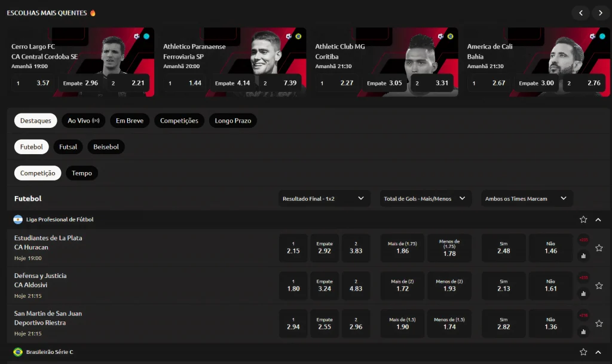Screen dimensions: 612x364
Task: Sort matches by Competição
Action: tap(38, 173)
